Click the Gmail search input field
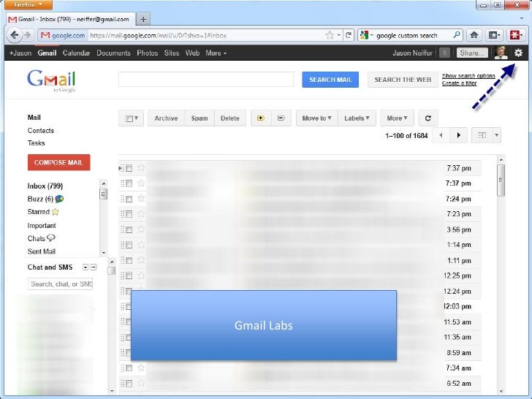 click(x=206, y=80)
